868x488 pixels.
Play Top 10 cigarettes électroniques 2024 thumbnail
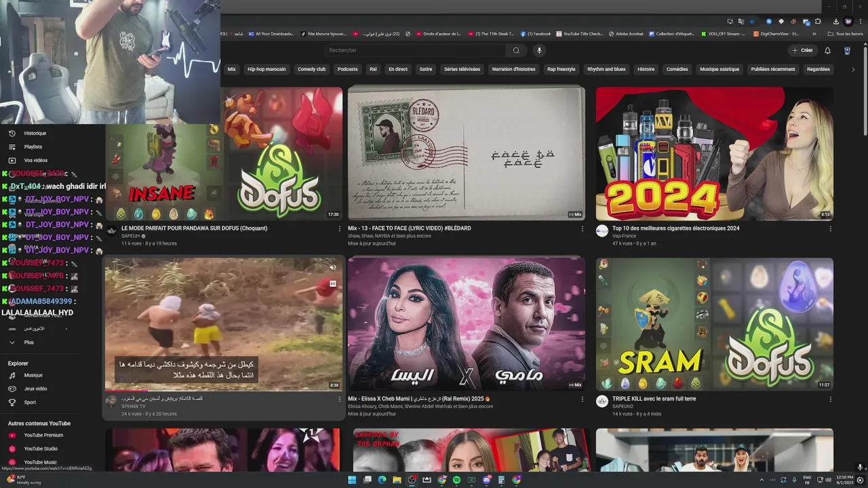coord(715,153)
